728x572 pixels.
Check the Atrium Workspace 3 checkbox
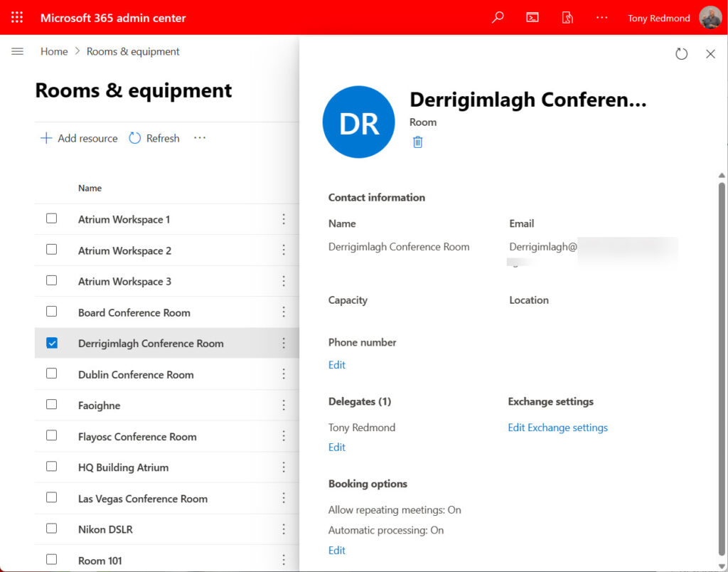tap(51, 280)
